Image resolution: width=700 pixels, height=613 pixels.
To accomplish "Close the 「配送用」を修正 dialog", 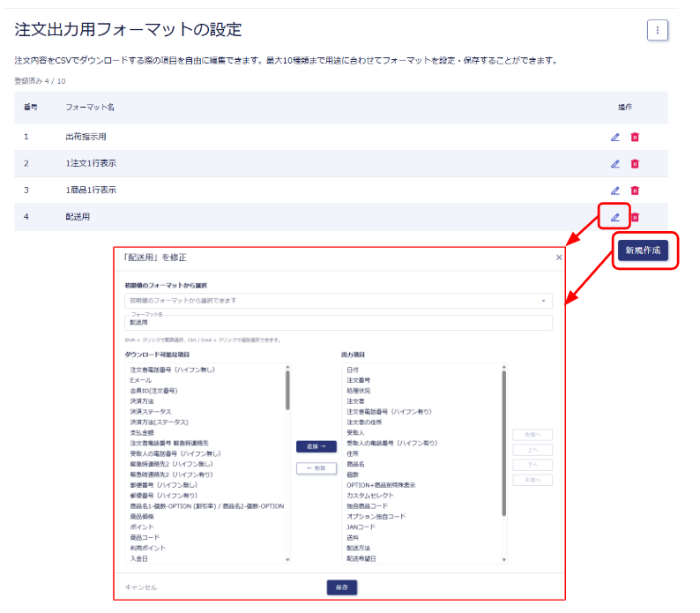I will tap(558, 258).
